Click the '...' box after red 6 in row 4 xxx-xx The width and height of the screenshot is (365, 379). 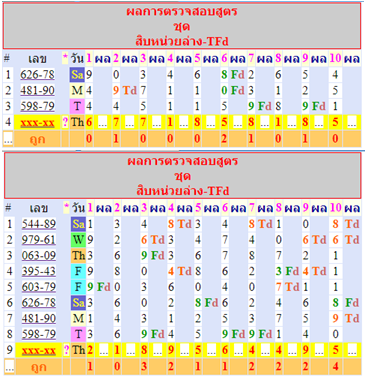pos(102,122)
